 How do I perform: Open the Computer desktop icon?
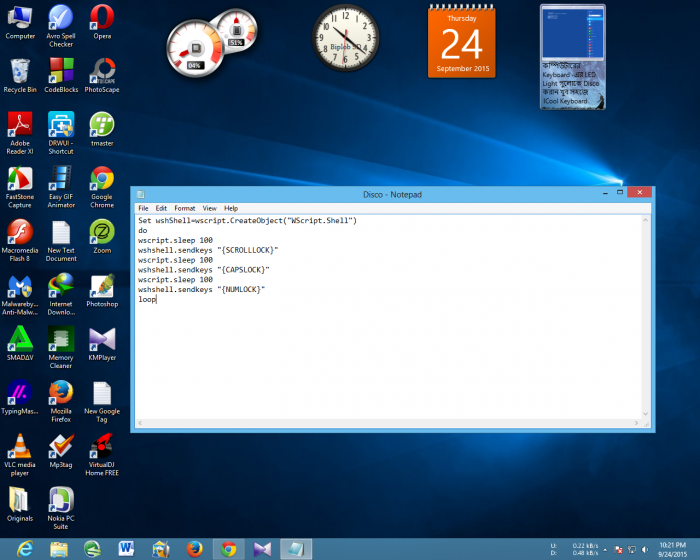(x=20, y=23)
